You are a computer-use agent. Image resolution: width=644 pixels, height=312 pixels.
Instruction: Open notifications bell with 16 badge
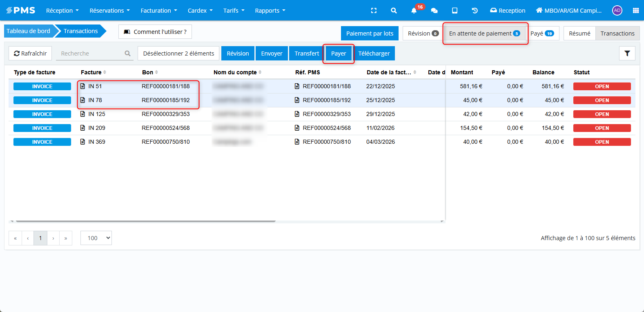(x=414, y=11)
